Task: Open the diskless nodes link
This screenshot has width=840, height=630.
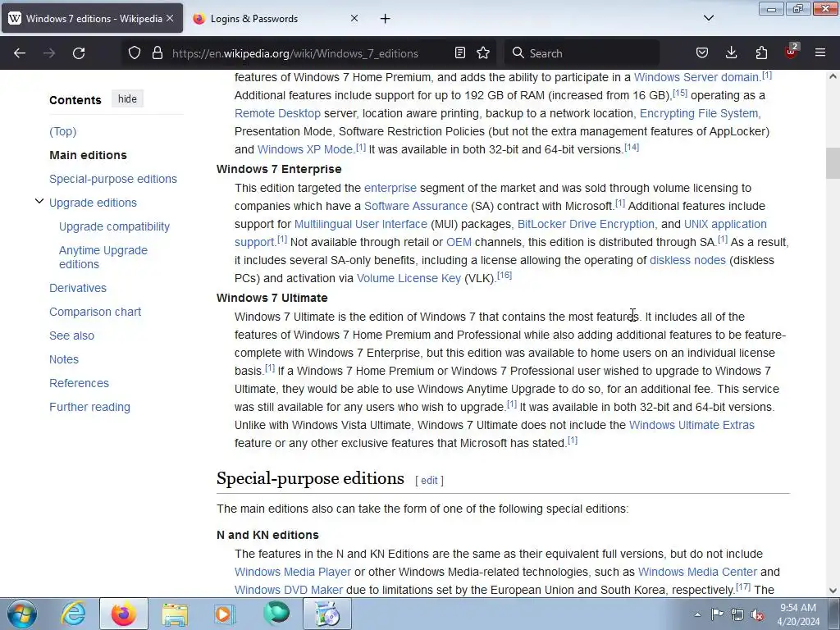Action: [688, 260]
